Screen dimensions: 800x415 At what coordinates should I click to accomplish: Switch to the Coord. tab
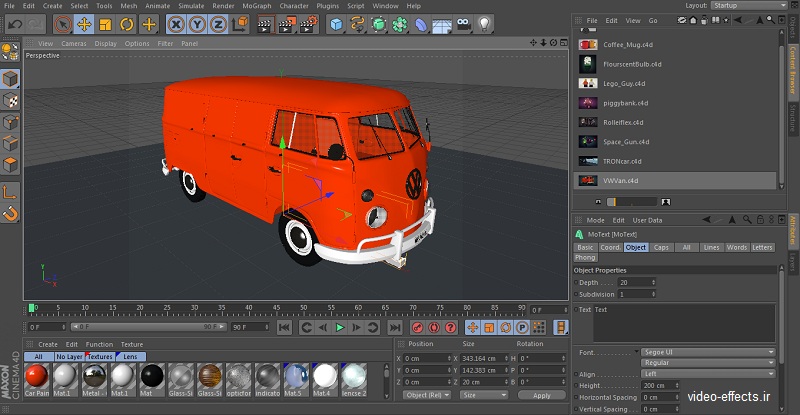[x=610, y=248]
